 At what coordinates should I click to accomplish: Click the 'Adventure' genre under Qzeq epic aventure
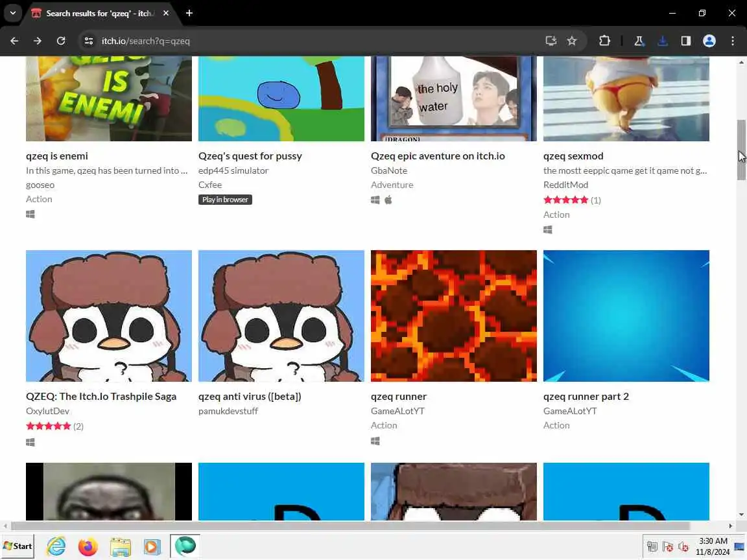pyautogui.click(x=392, y=185)
